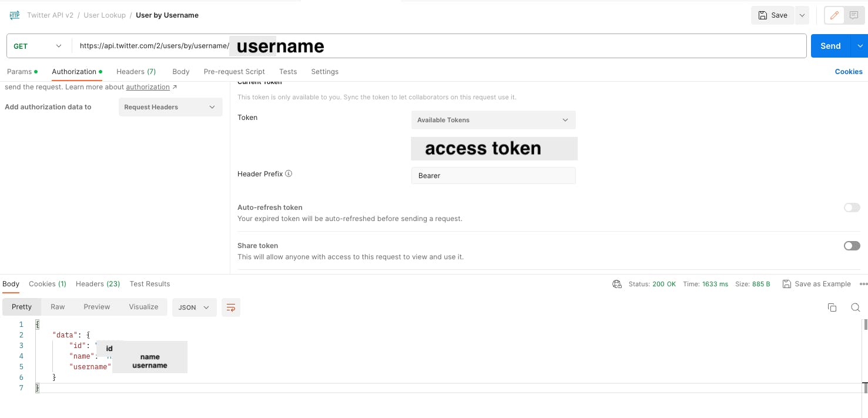Image resolution: width=868 pixels, height=418 pixels.
Task: Enable the Auto-refresh token switch
Action: (852, 208)
